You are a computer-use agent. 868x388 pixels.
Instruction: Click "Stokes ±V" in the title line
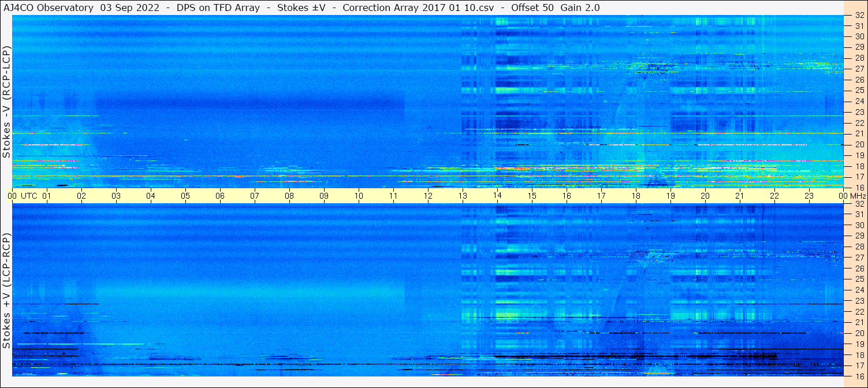click(x=301, y=8)
